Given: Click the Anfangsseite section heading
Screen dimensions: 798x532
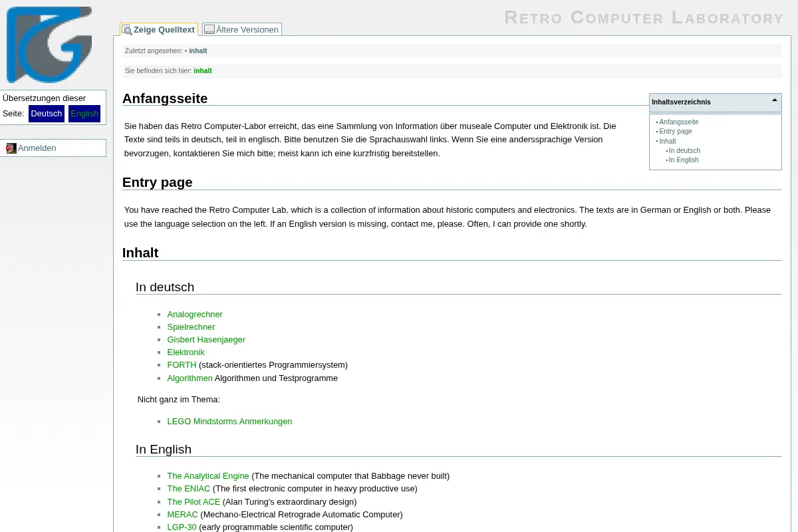Looking at the screenshot, I should click(x=165, y=98).
